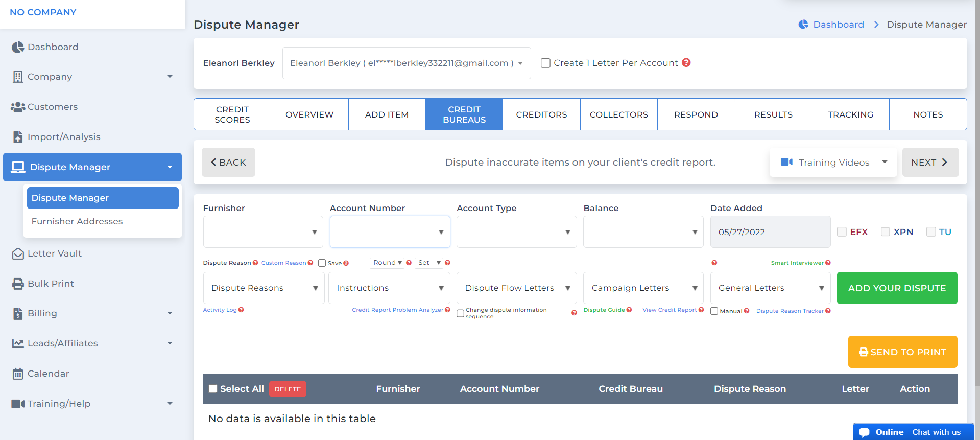Open the Credit Report Problem Analyzer link

click(397, 310)
